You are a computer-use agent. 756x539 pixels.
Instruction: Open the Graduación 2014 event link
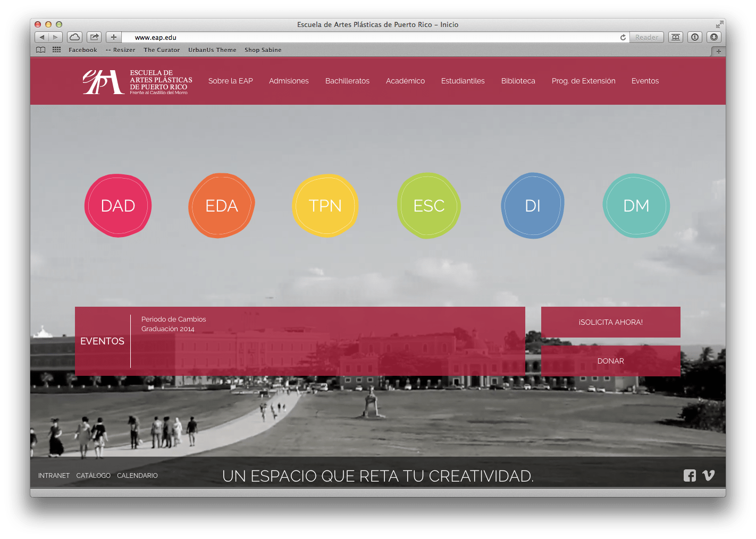click(x=168, y=329)
